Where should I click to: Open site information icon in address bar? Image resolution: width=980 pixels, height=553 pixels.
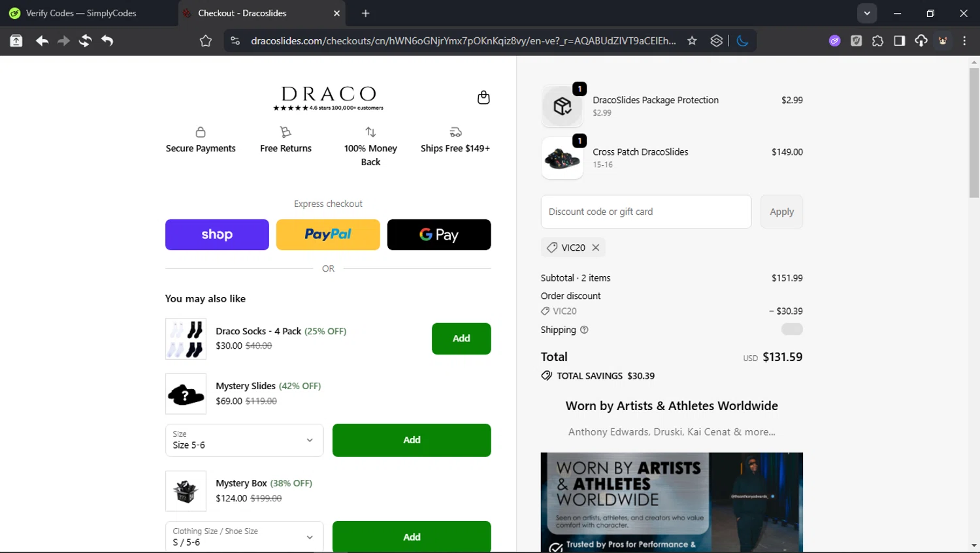click(x=235, y=40)
